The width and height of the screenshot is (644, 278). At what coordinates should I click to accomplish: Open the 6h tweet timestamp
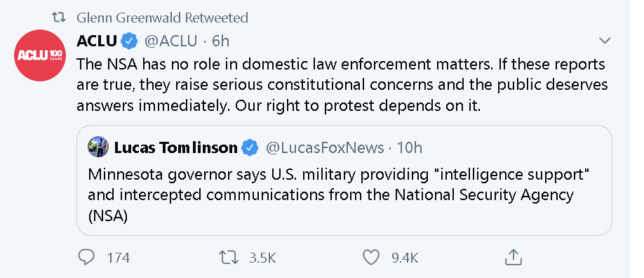220,41
